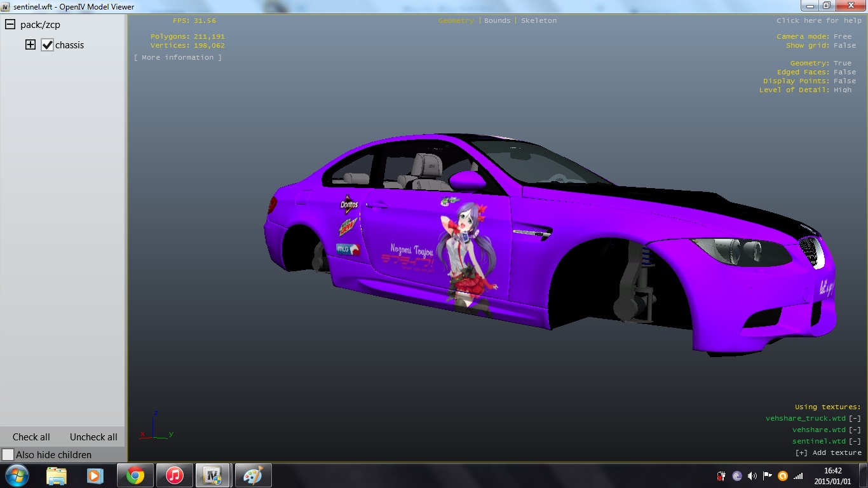Viewport: 868px width, 488px height.
Task: Click the Show desktop strip
Action: click(x=863, y=475)
